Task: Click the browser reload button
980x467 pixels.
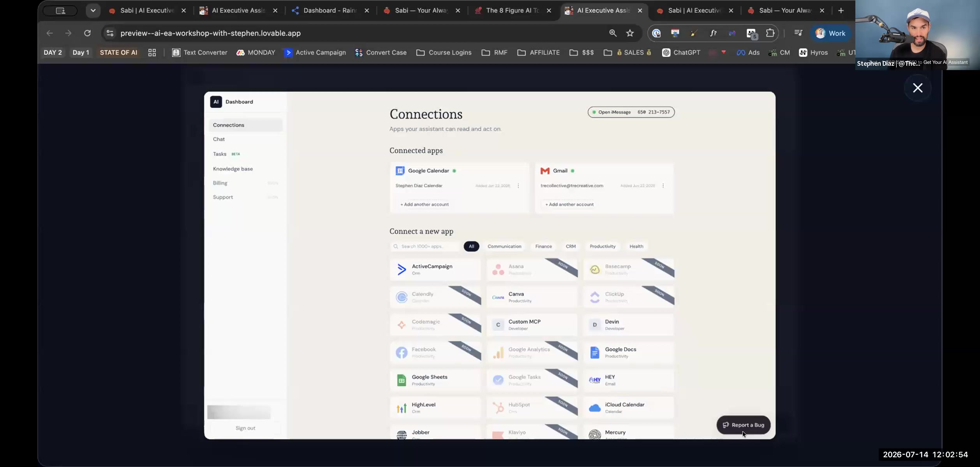Action: coord(87,33)
